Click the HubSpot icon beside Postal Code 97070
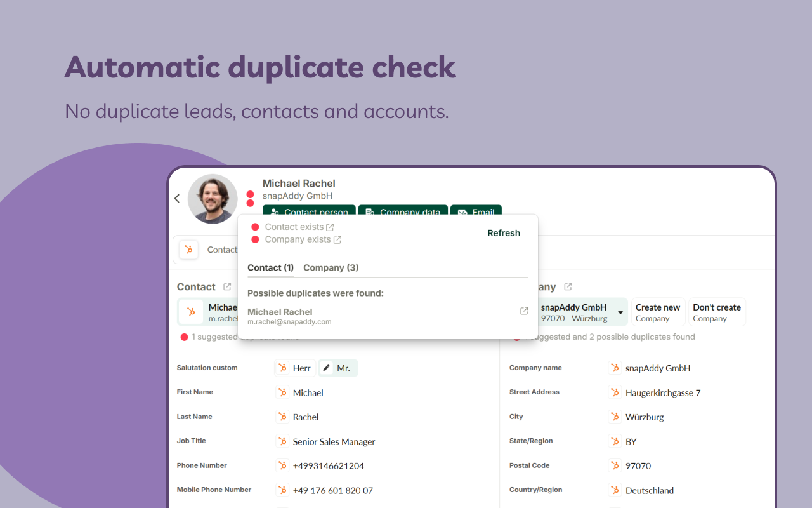The width and height of the screenshot is (812, 508). pos(615,465)
